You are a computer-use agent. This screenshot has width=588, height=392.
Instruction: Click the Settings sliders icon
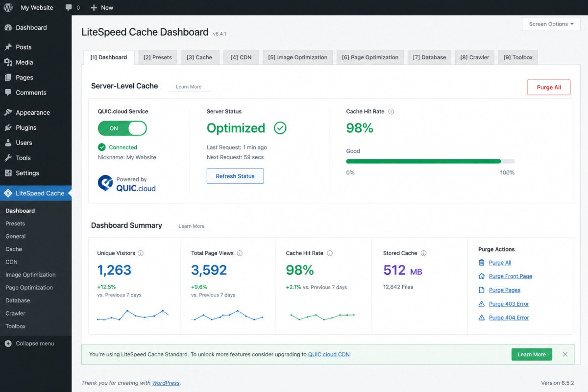tap(8, 173)
